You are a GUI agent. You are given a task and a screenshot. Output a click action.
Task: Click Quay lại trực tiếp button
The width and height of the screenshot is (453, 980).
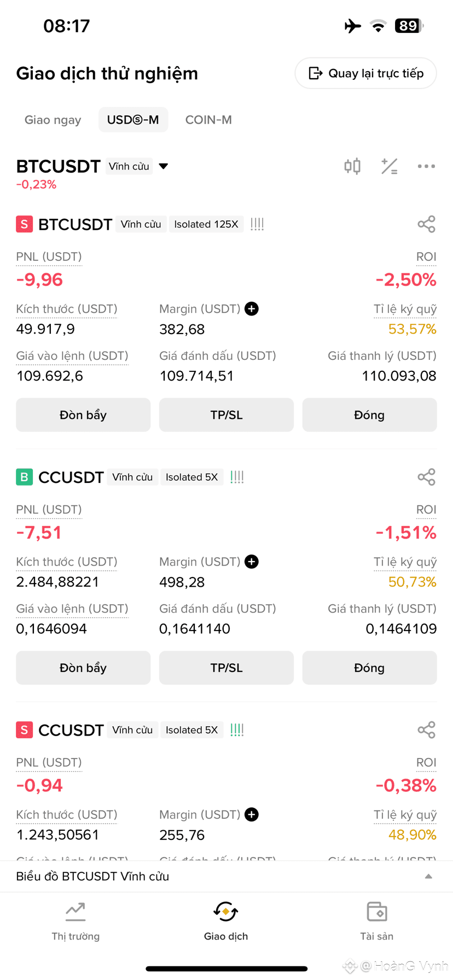365,73
